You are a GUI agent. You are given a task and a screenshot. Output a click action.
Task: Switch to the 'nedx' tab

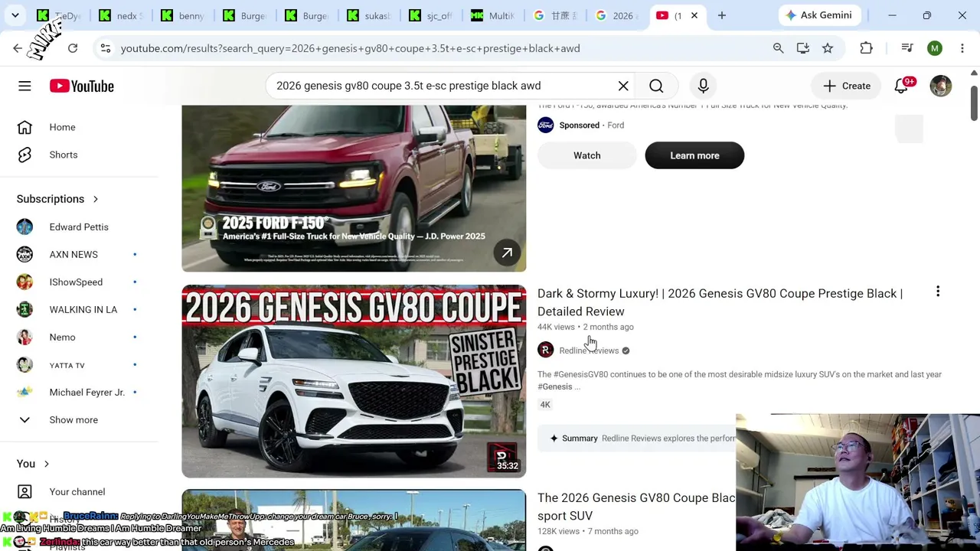(x=120, y=15)
